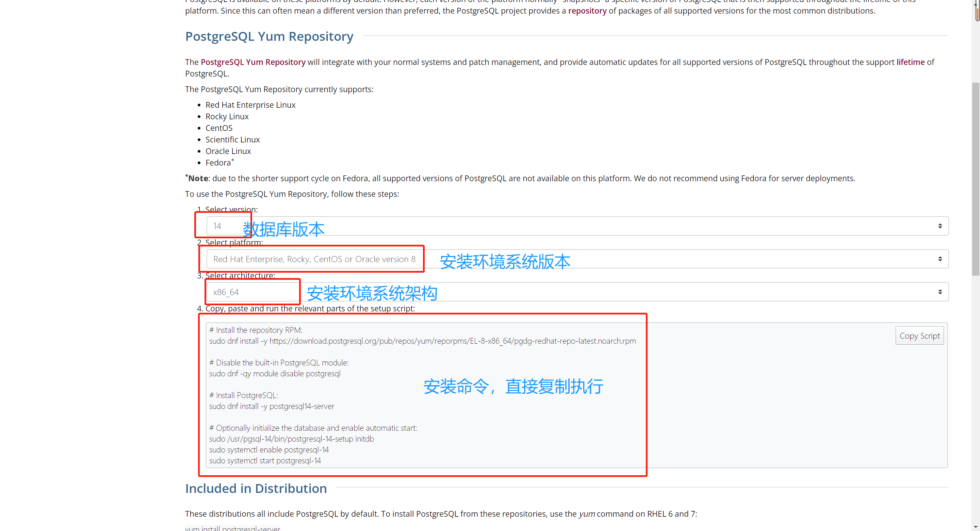The image size is (980, 531).
Task: Select version dropdown showing '14'
Action: tap(576, 226)
